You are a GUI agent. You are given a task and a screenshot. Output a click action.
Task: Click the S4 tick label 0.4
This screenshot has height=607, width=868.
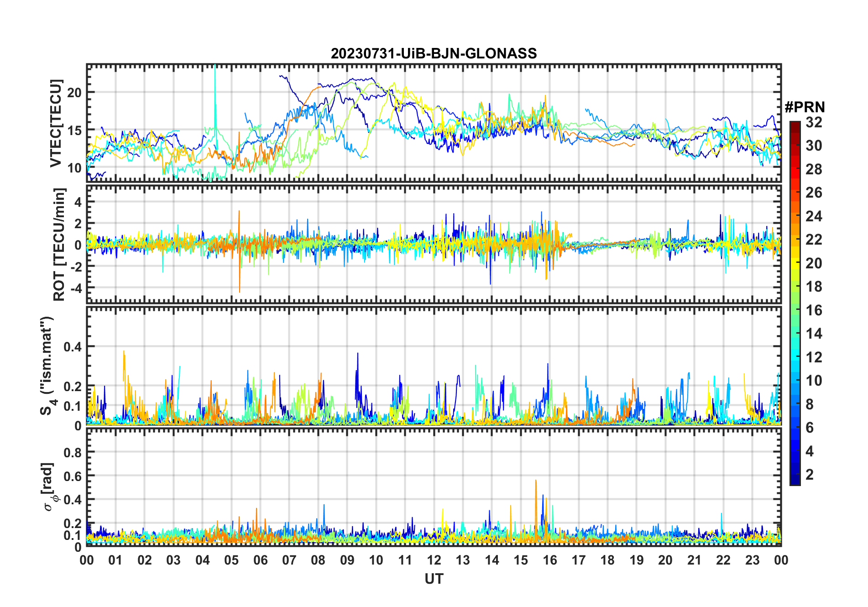pos(73,347)
